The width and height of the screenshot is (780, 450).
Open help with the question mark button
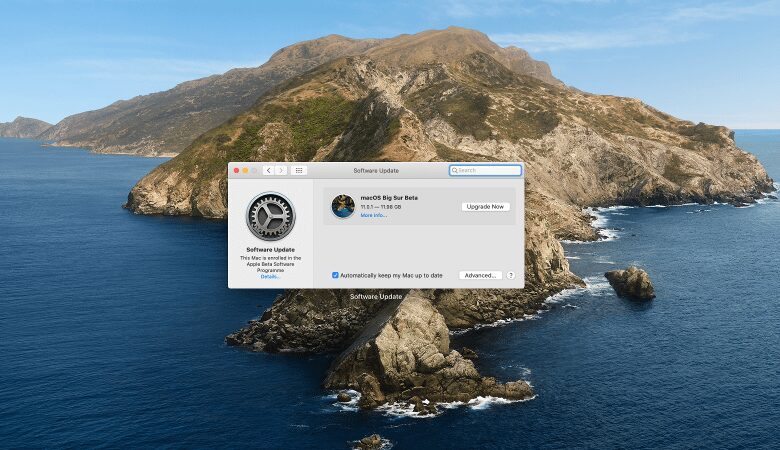(x=510, y=275)
